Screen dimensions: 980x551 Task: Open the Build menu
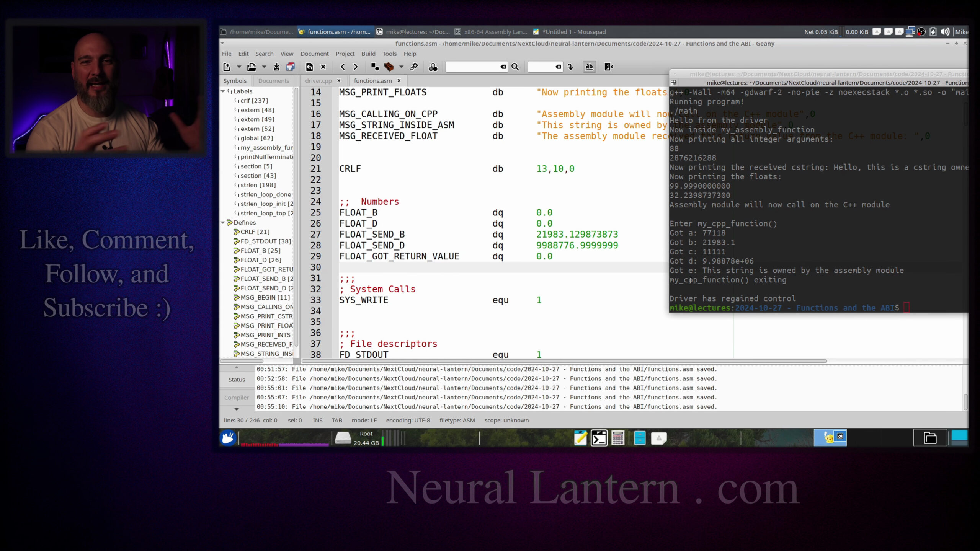pos(368,54)
